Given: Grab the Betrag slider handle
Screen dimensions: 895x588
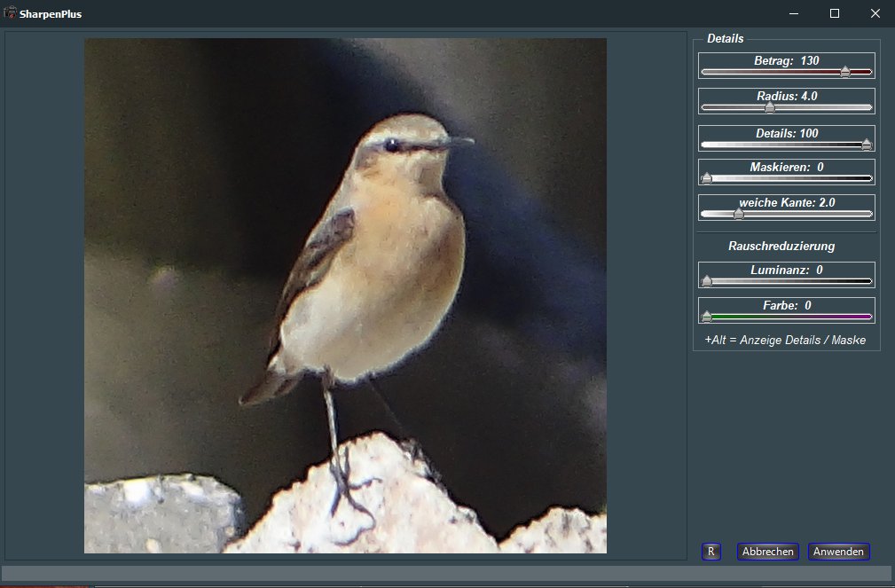Looking at the screenshot, I should [x=845, y=72].
